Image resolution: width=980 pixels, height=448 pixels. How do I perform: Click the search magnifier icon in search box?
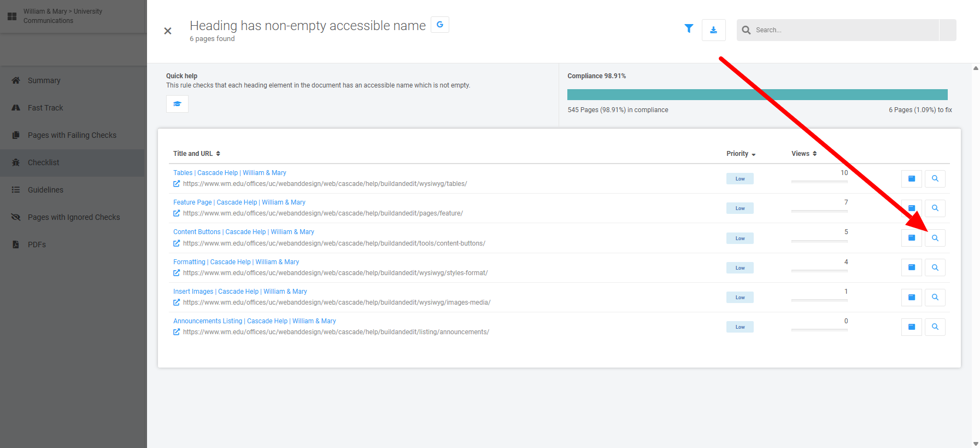pyautogui.click(x=746, y=30)
